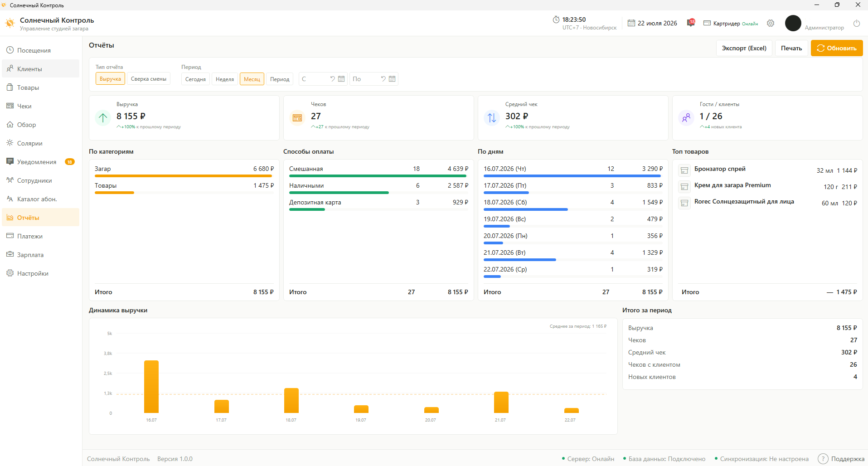
Task: Click the card reader icon in header
Action: (707, 23)
